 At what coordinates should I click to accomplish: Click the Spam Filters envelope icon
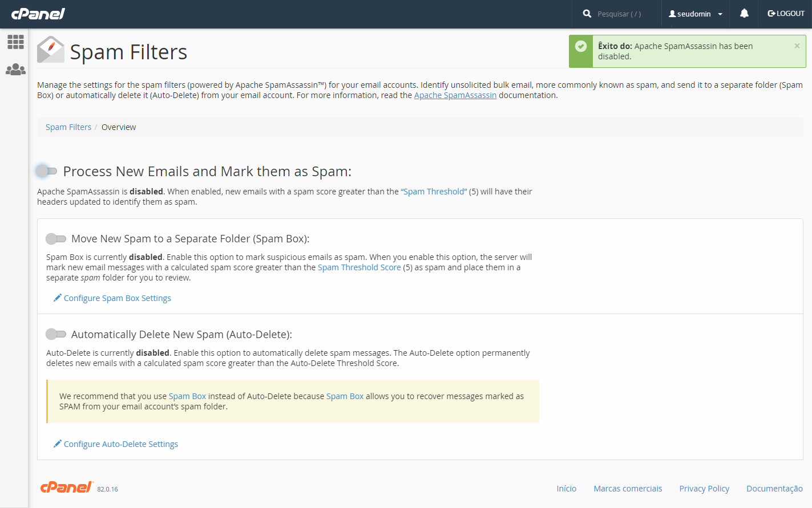51,50
